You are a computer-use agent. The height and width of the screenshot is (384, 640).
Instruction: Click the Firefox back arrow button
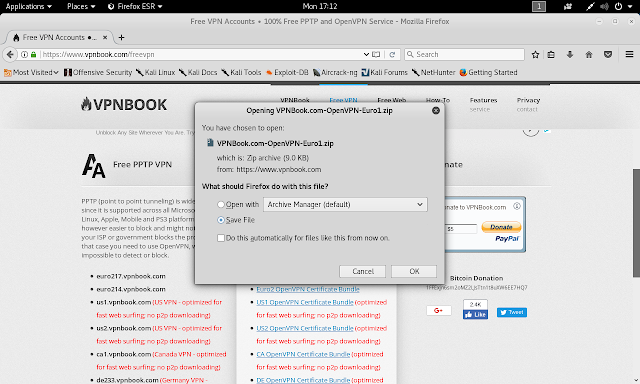10,54
